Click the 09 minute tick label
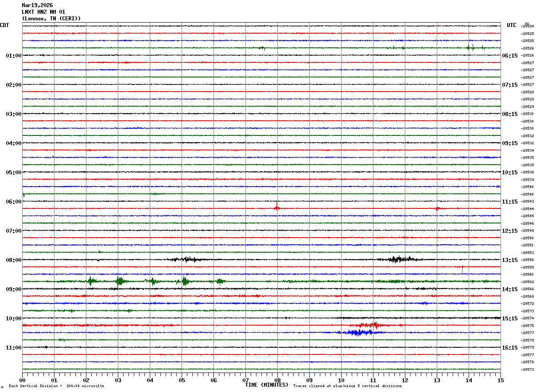The width and height of the screenshot is (536, 392). [309, 380]
